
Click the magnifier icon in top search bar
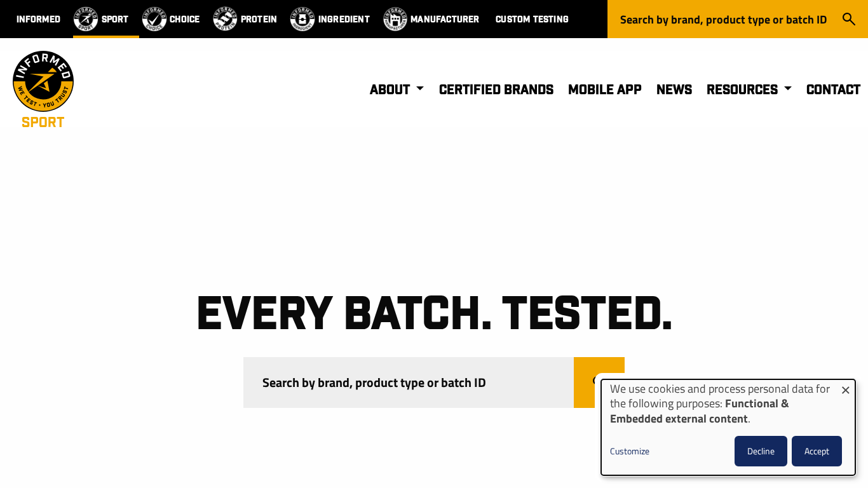[x=849, y=19]
